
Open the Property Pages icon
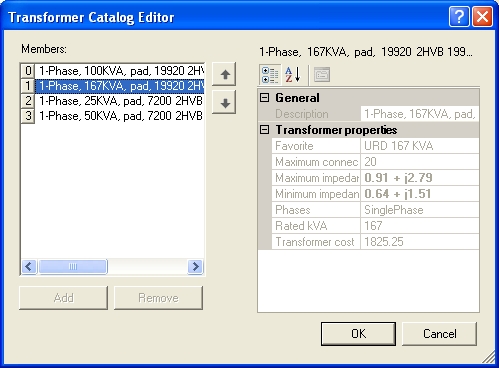coord(322,75)
